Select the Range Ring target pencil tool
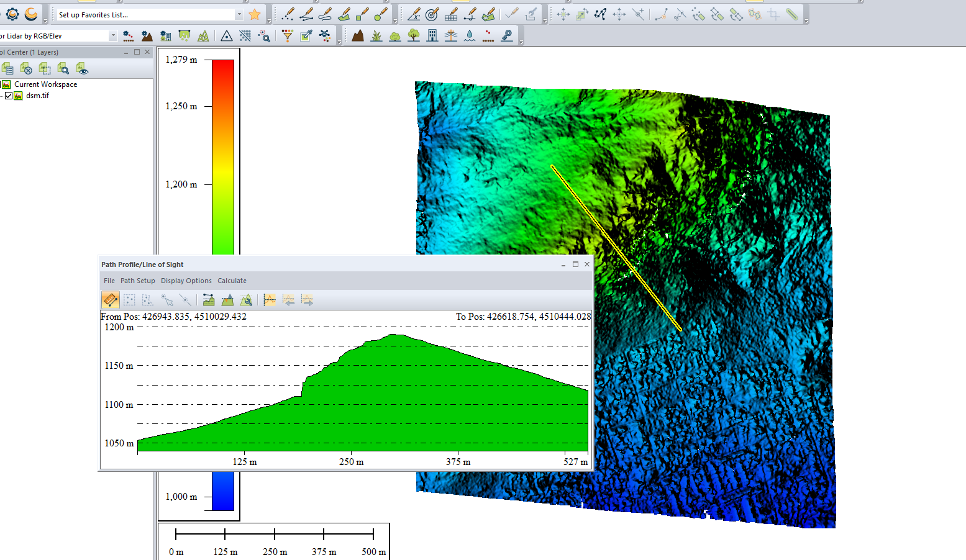 (432, 14)
